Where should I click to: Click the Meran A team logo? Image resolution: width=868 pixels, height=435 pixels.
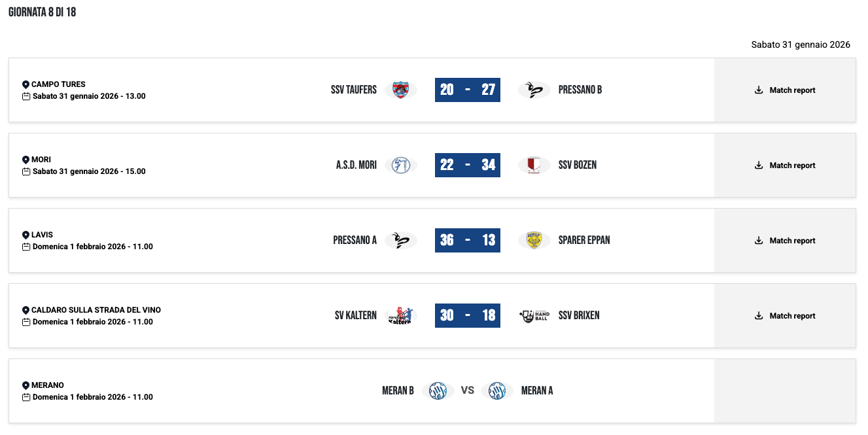[496, 391]
